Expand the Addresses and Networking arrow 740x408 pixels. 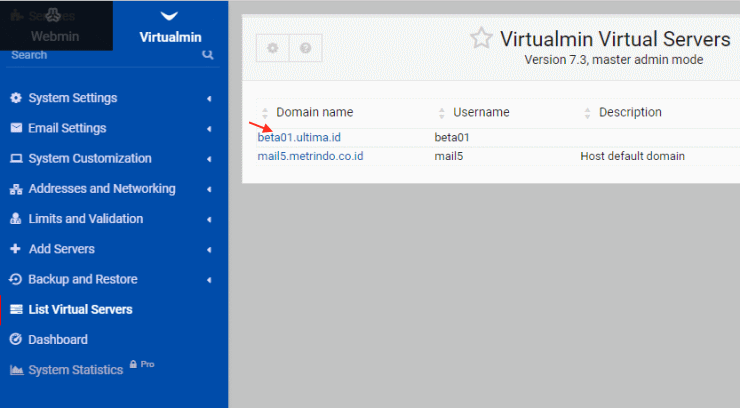tap(209, 189)
